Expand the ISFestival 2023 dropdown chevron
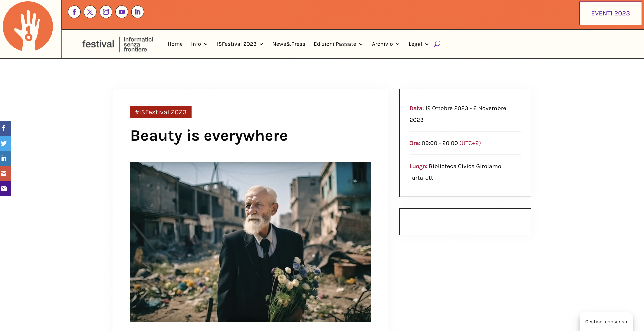The image size is (644, 331). 261,44
